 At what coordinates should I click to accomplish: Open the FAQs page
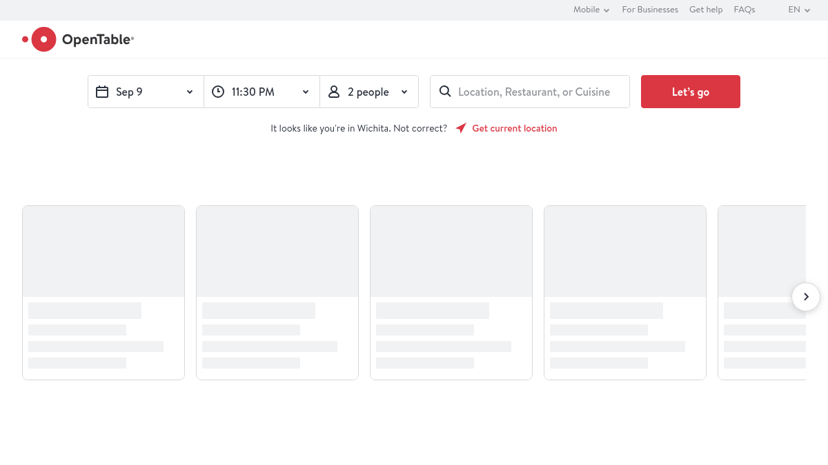pos(745,10)
